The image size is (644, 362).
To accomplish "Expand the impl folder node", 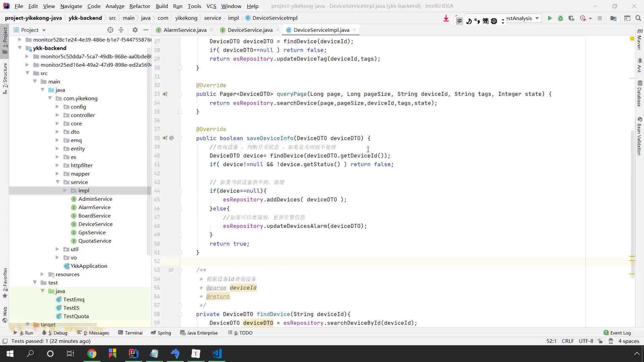I will [x=65, y=190].
